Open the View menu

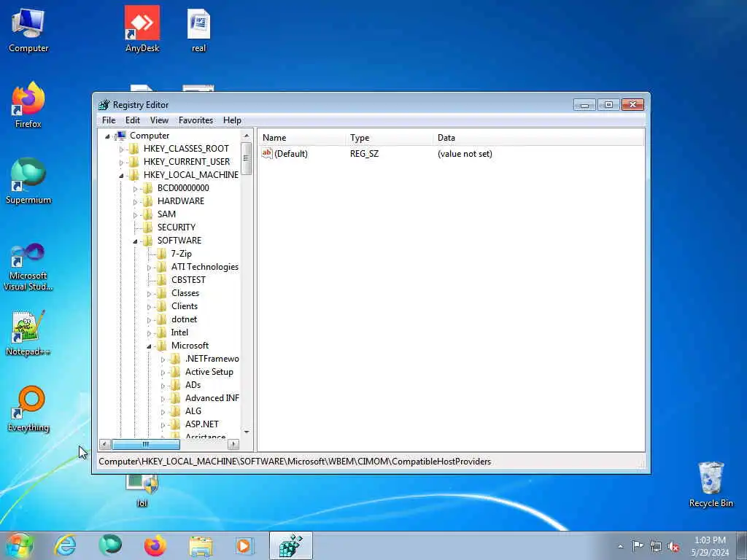tap(159, 120)
